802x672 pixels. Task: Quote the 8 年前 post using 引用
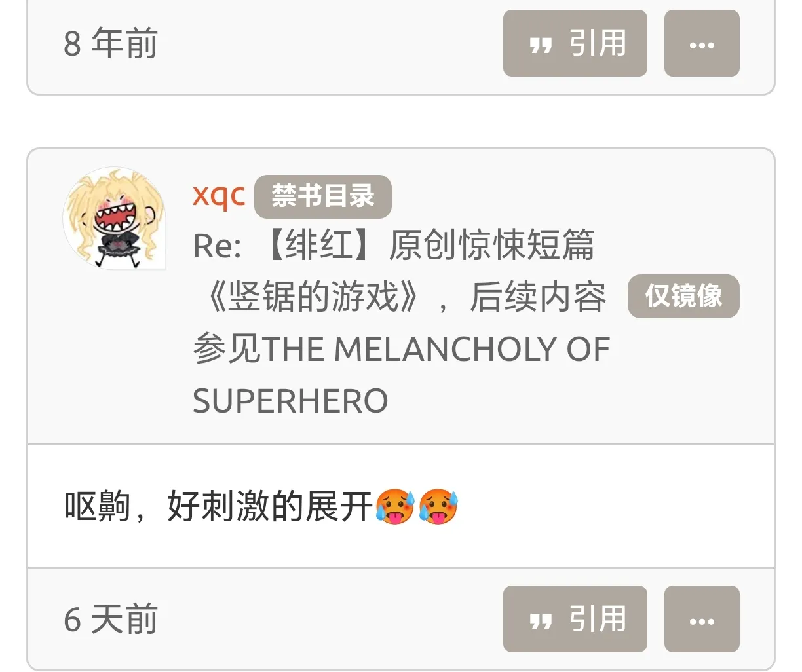(x=575, y=43)
